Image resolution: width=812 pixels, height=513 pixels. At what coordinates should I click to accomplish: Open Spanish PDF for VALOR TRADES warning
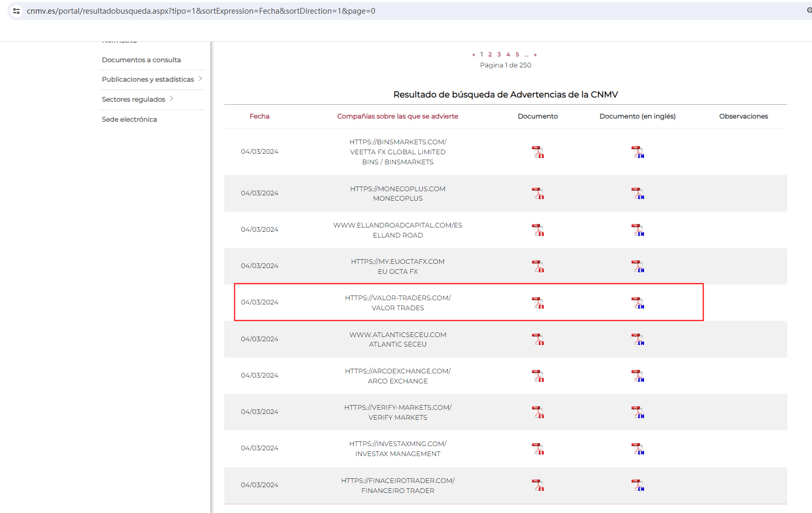(x=538, y=303)
